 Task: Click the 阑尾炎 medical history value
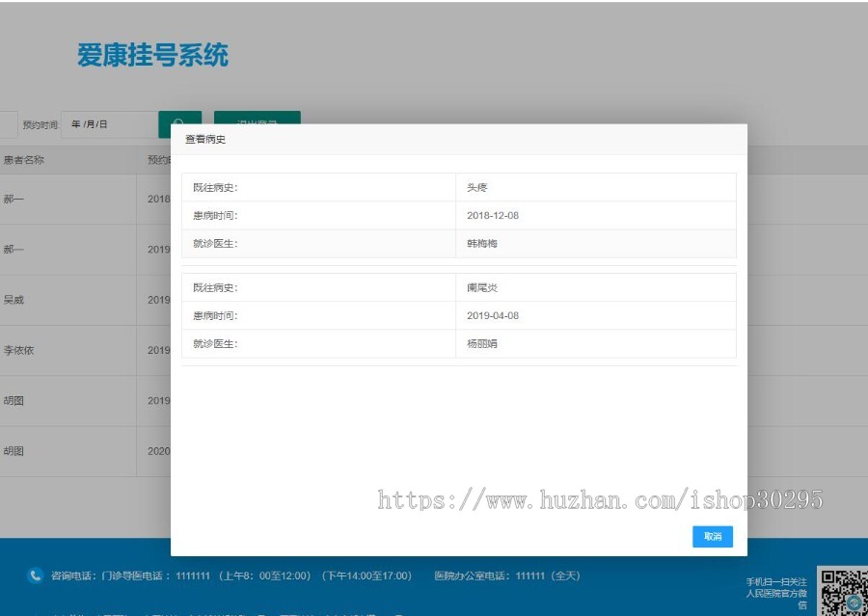tap(481, 288)
